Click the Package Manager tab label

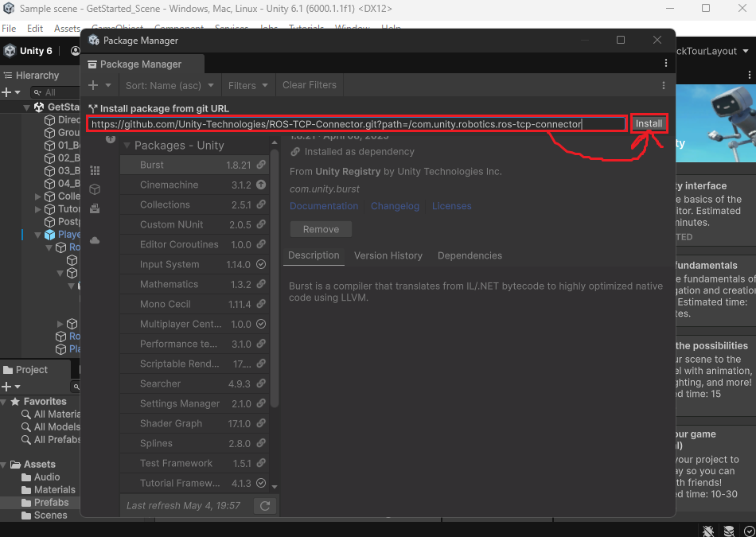point(141,64)
